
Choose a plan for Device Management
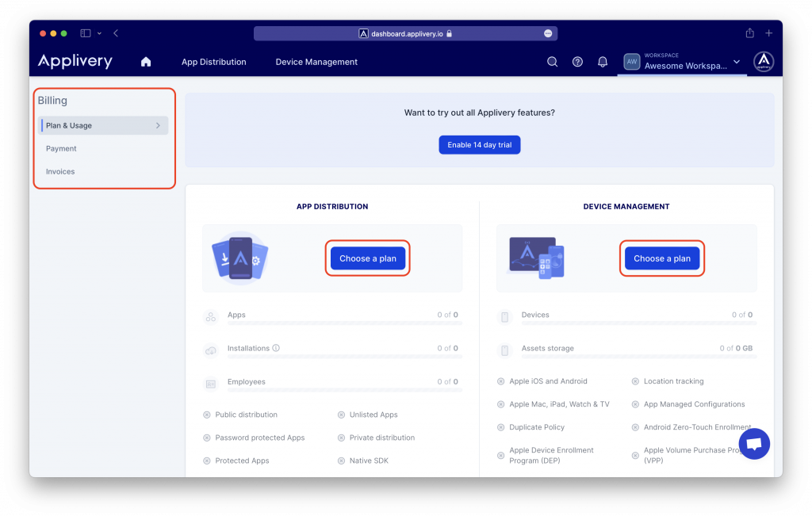(x=662, y=258)
